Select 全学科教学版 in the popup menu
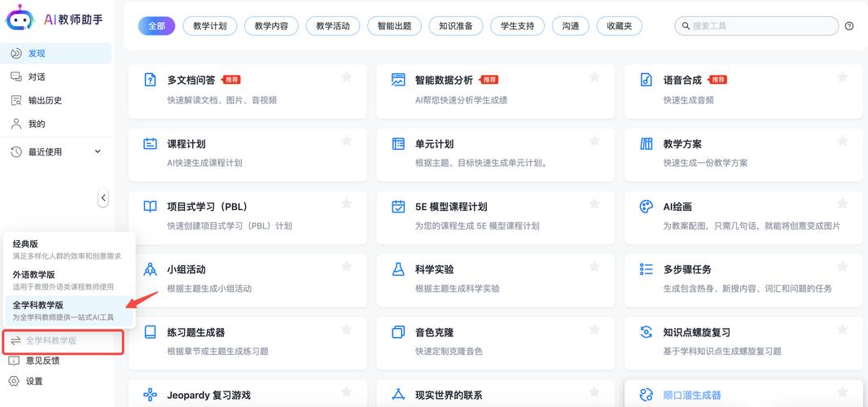868x407 pixels. [x=68, y=311]
